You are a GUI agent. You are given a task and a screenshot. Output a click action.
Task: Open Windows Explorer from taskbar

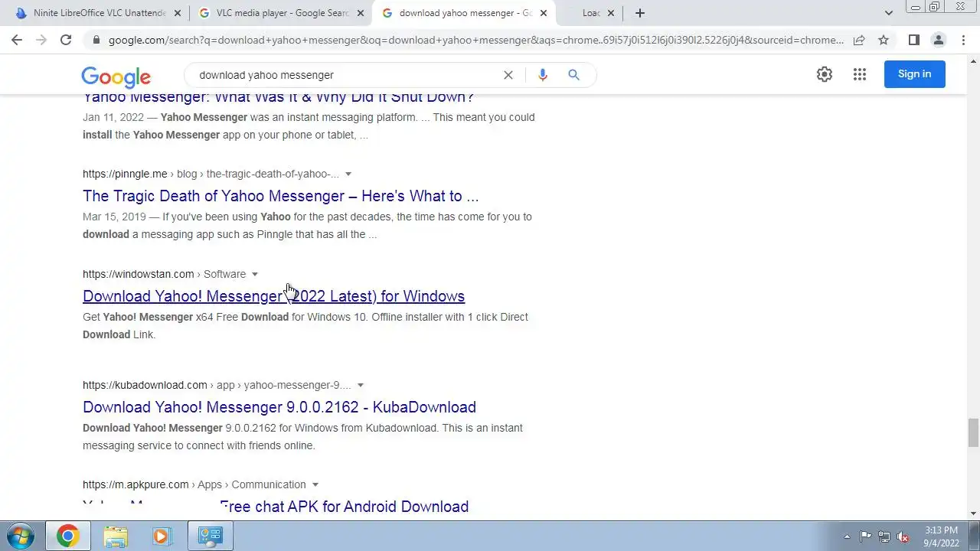[116, 536]
